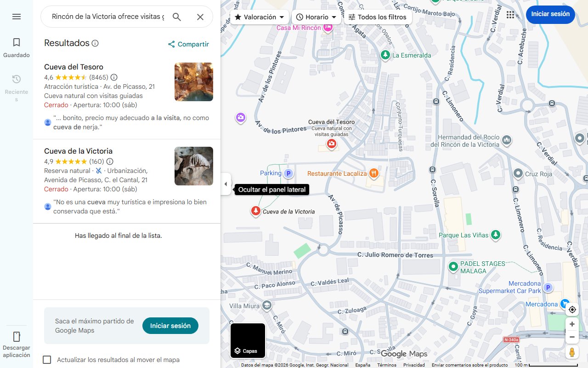Select the Cueva del Tesoro result

click(x=73, y=67)
